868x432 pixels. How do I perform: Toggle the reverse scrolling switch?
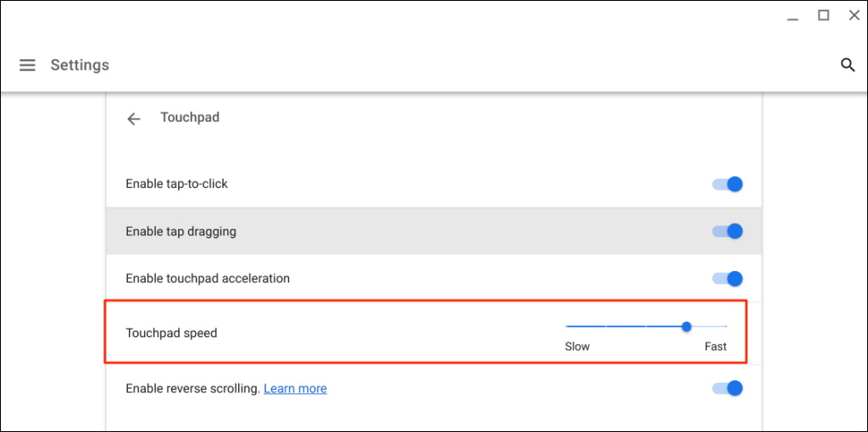click(728, 389)
